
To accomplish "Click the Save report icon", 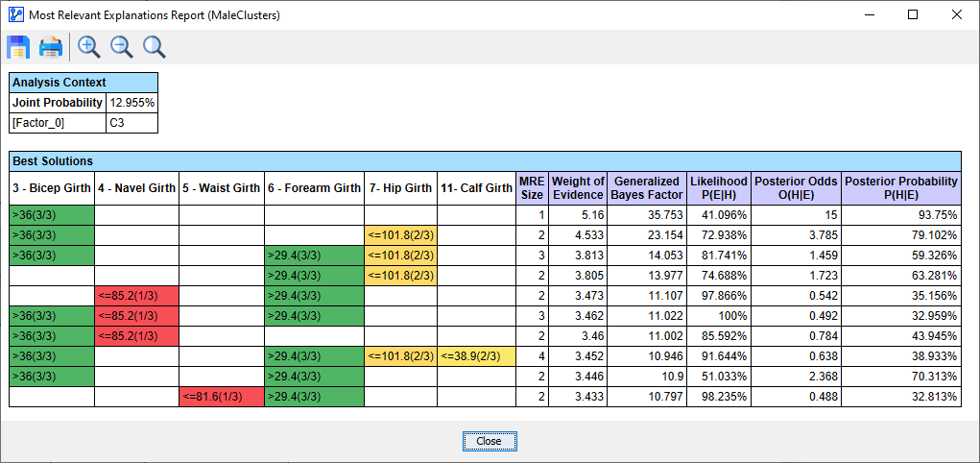I will click(18, 47).
